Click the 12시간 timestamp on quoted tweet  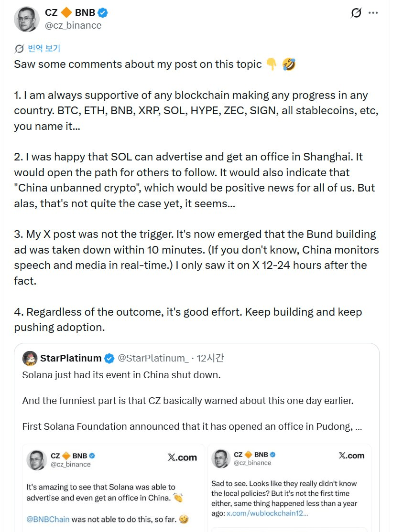[210, 358]
